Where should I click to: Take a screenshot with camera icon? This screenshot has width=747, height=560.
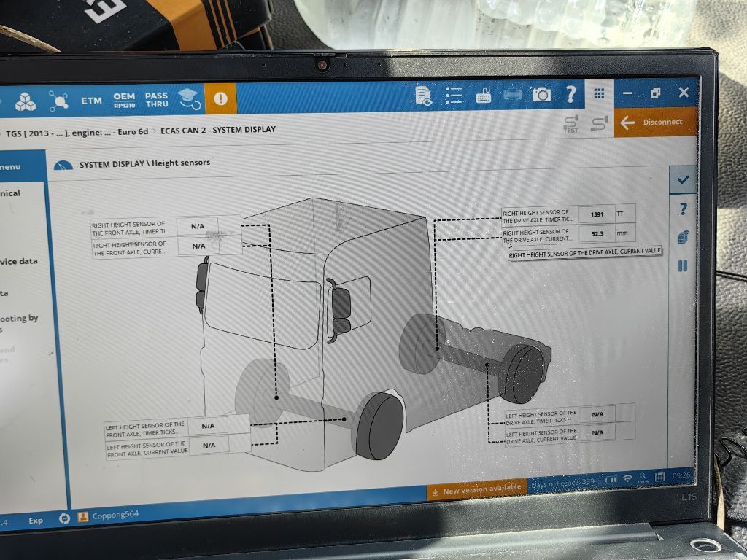(541, 94)
